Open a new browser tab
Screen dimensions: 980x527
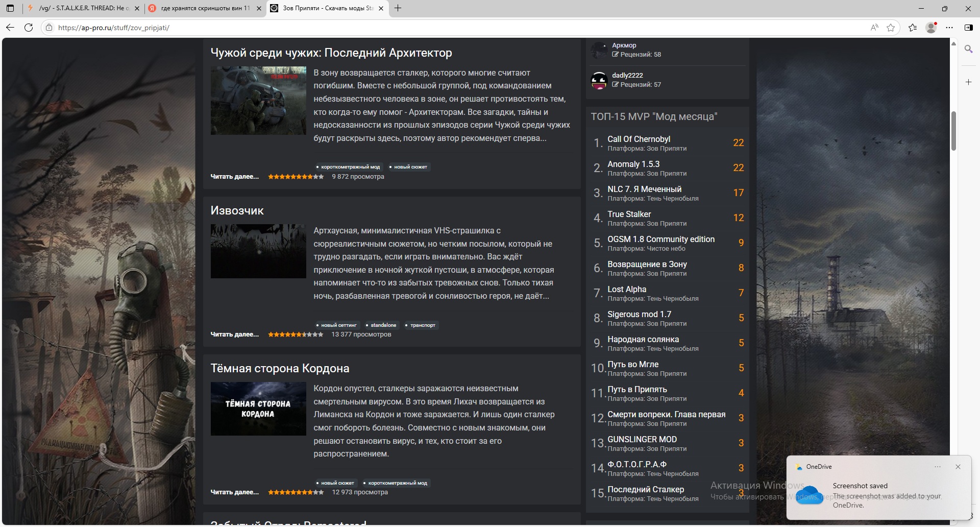coord(398,8)
